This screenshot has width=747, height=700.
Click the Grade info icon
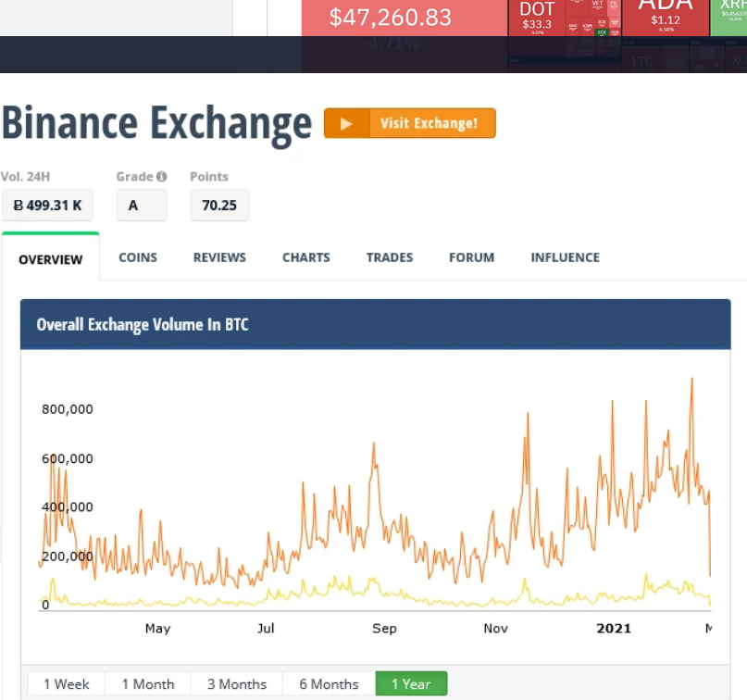pos(162,177)
